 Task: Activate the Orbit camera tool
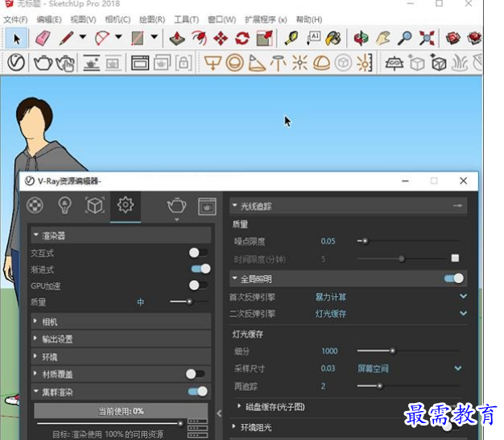(x=361, y=39)
